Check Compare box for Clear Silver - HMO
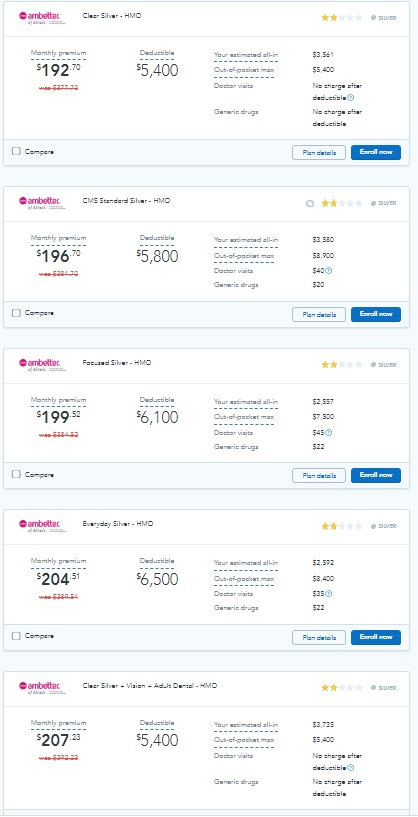 click(16, 151)
